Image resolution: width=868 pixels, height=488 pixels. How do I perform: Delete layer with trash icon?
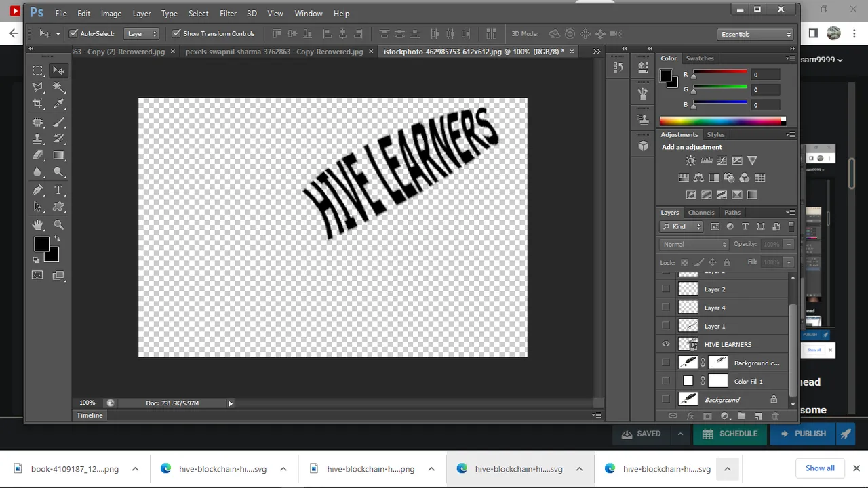pyautogui.click(x=775, y=416)
